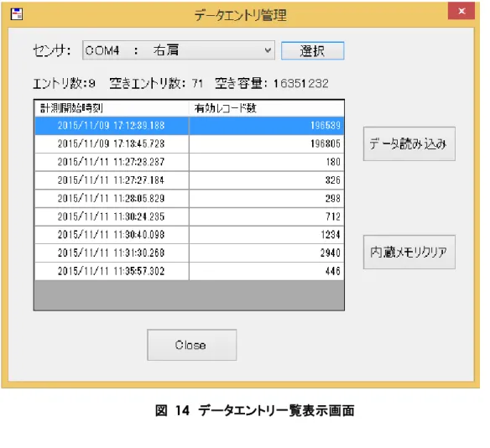The width and height of the screenshot is (490, 448).
Task: Close the データエントリ管理 window with the X button
Action: tap(461, 11)
